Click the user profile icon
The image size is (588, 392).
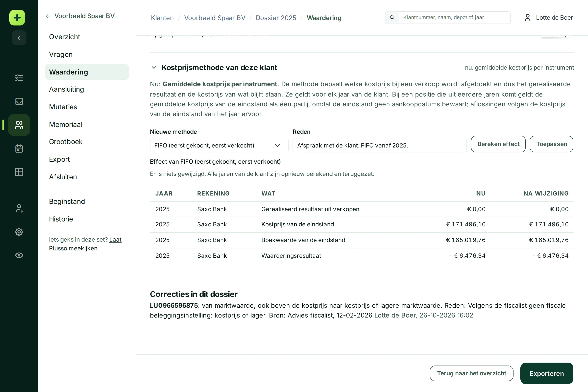(x=527, y=17)
